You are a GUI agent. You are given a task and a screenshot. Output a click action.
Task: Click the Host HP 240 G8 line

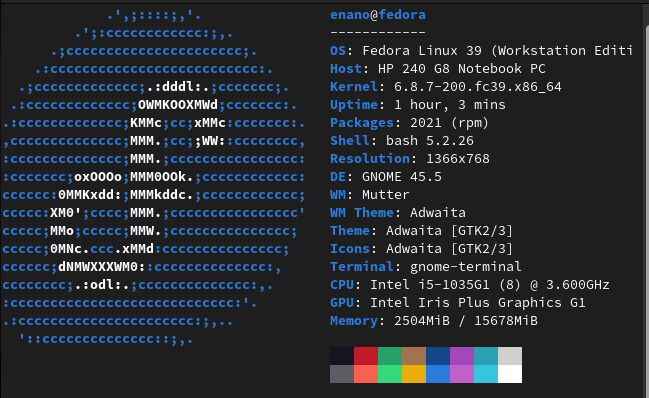pos(438,69)
